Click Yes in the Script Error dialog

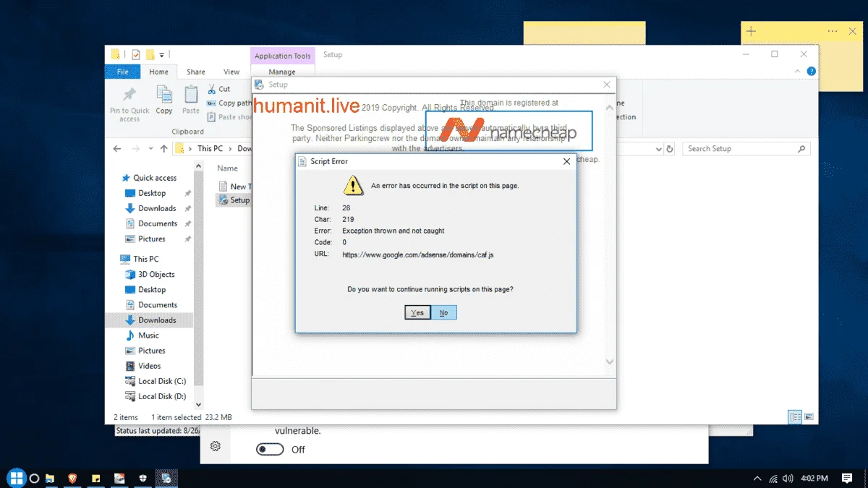(x=417, y=312)
